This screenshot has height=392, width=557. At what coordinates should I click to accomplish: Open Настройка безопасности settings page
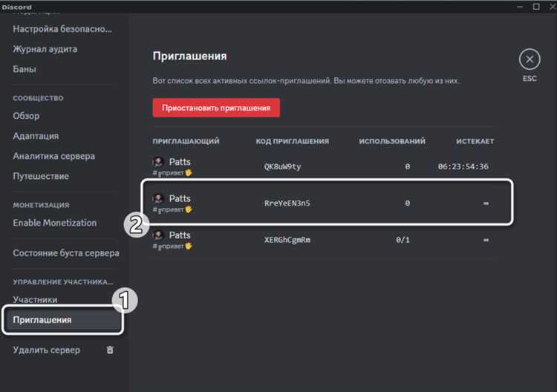coord(62,29)
